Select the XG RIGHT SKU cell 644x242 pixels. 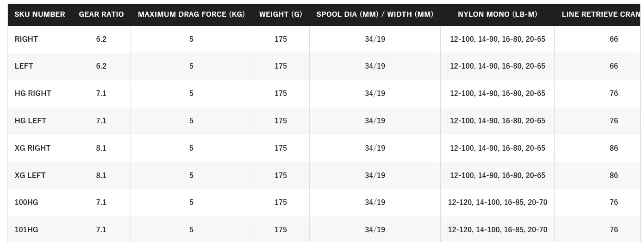[x=32, y=148]
